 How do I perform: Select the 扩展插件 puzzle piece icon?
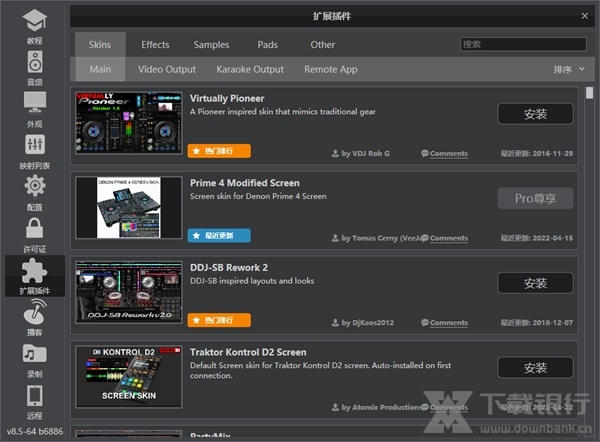tap(34, 270)
